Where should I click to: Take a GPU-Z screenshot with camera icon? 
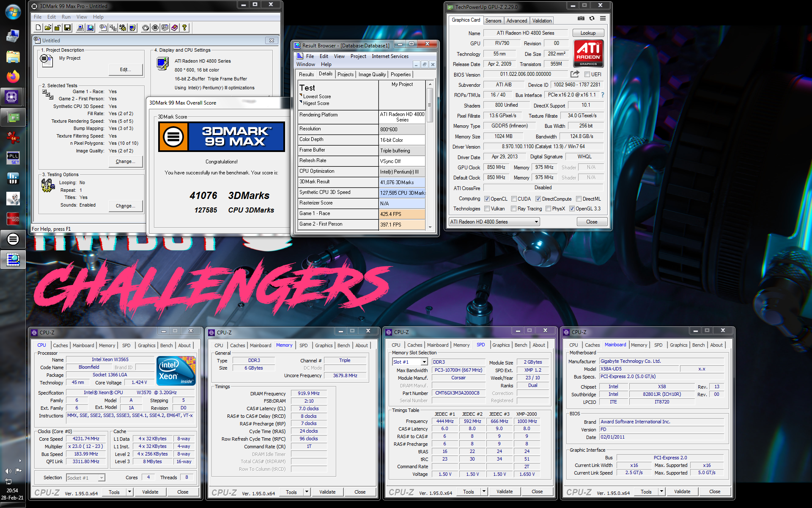(581, 19)
